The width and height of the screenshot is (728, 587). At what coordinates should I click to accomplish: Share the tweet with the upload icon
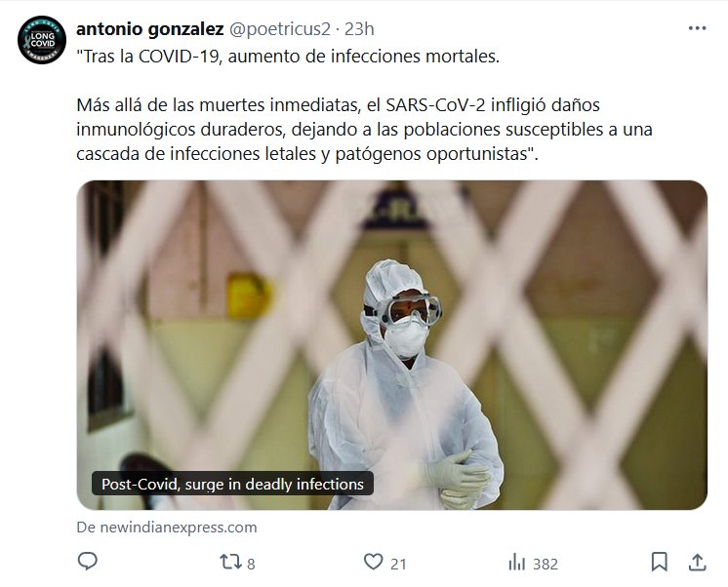(697, 562)
